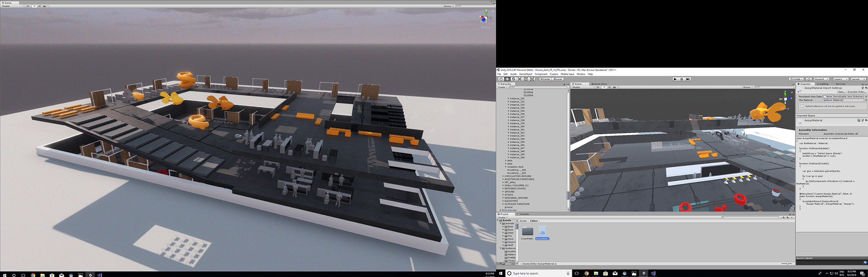Open the GameObject menu
The height and width of the screenshot is (277, 868).
pos(525,74)
